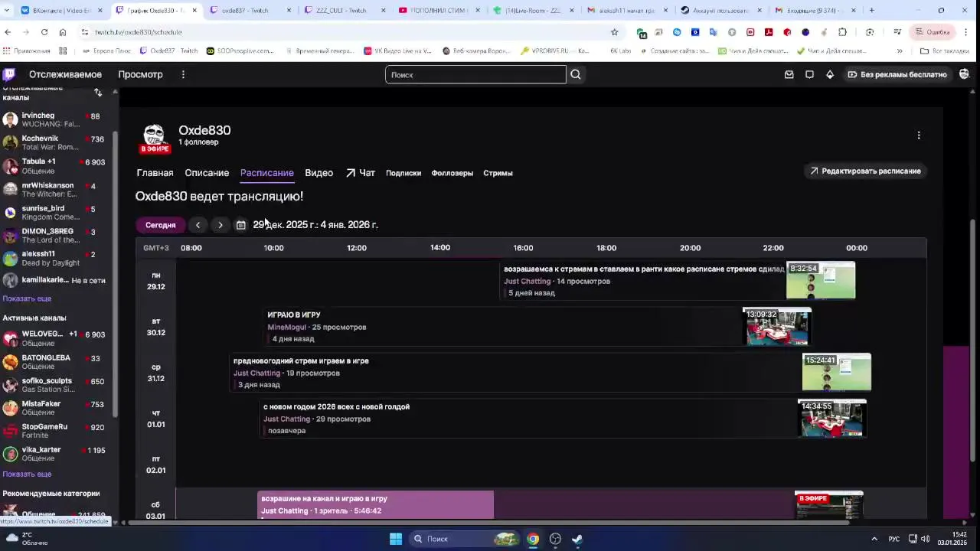
Task: Click the browser home icon
Action: point(63,32)
